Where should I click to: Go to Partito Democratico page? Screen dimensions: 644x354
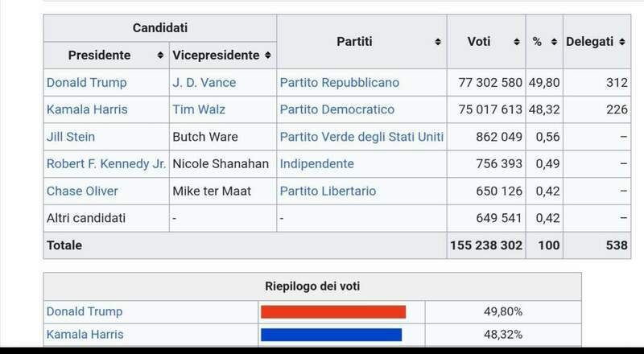point(336,109)
